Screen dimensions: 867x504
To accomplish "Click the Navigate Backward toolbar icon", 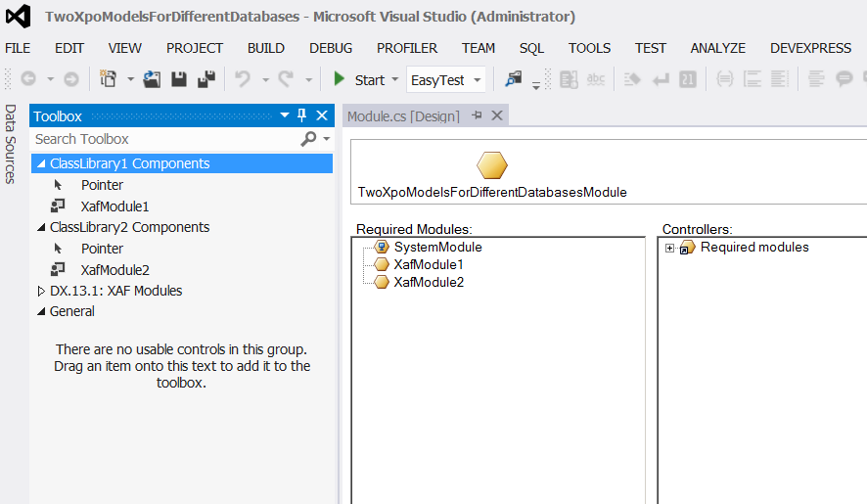I will tap(28, 79).
